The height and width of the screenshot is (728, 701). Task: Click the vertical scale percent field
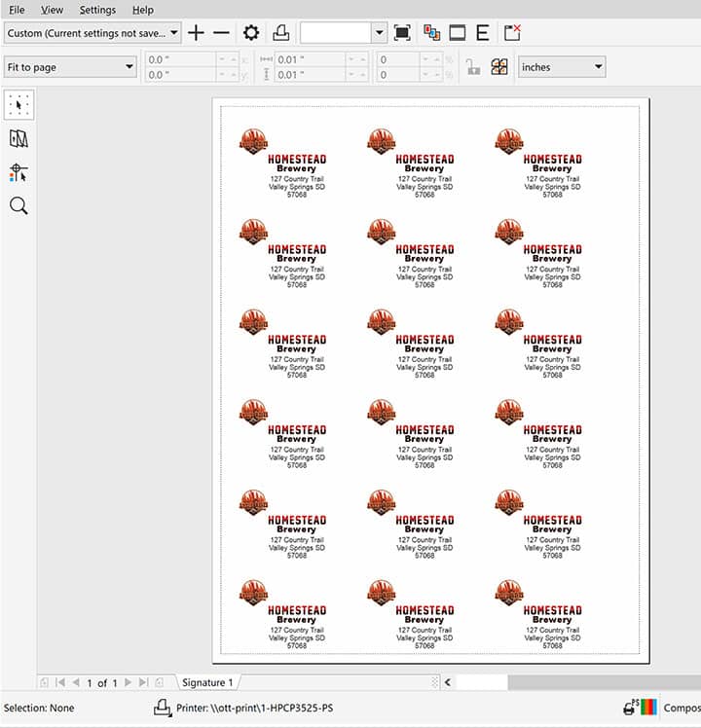tap(398, 75)
